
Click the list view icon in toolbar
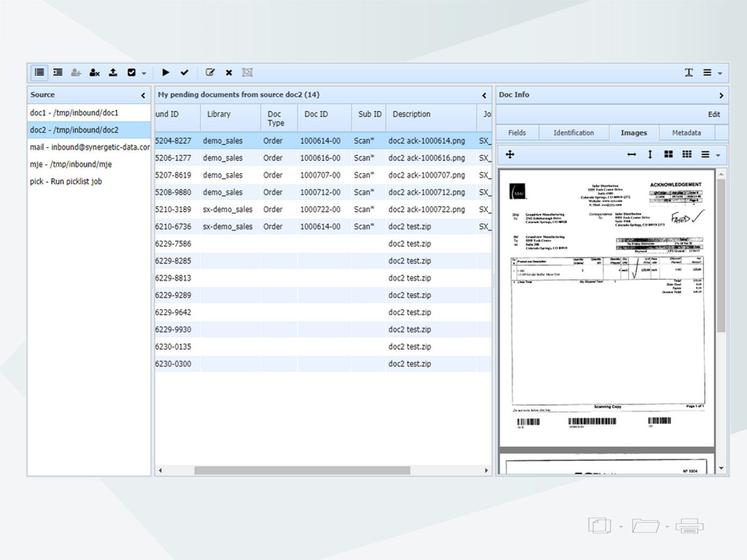pyautogui.click(x=39, y=73)
